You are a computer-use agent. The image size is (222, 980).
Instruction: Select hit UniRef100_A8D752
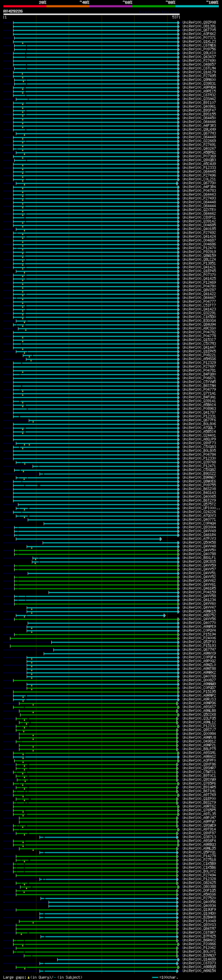(199, 615)
